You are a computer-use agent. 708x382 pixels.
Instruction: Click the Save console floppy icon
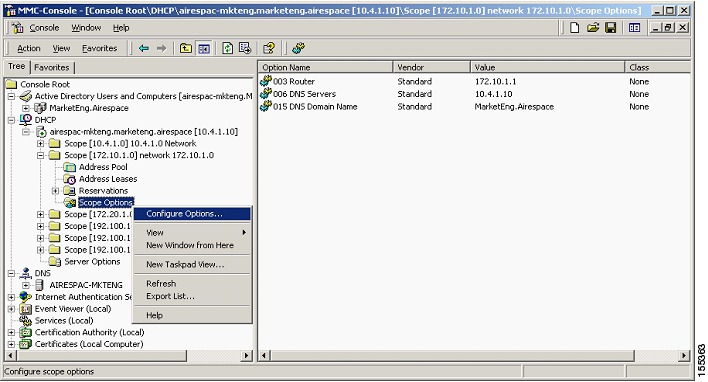pos(610,28)
